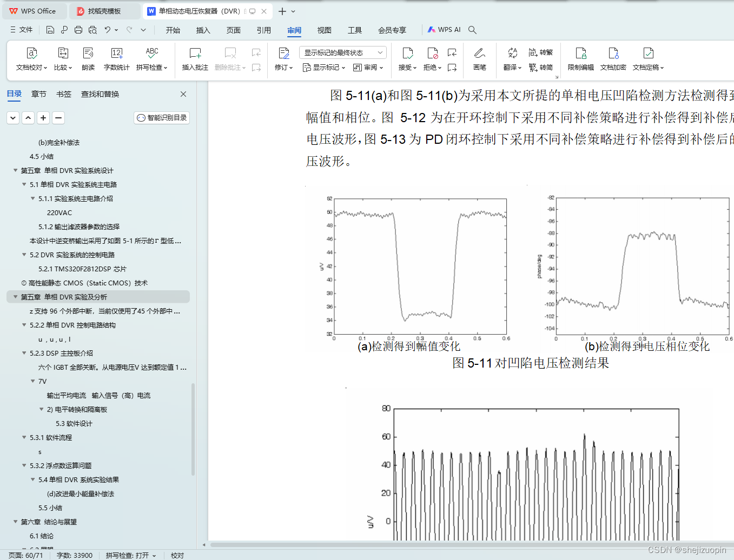Open 限制编辑 restrict editing
The height and width of the screenshot is (560, 734).
click(581, 59)
